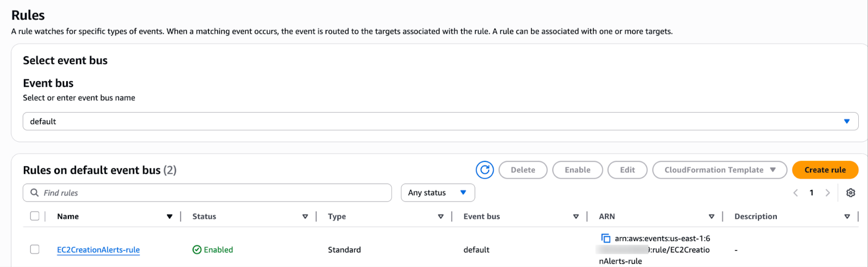This screenshot has width=868, height=267.
Task: Copy the EC2CreationAlerts-rule ARN
Action: 606,238
